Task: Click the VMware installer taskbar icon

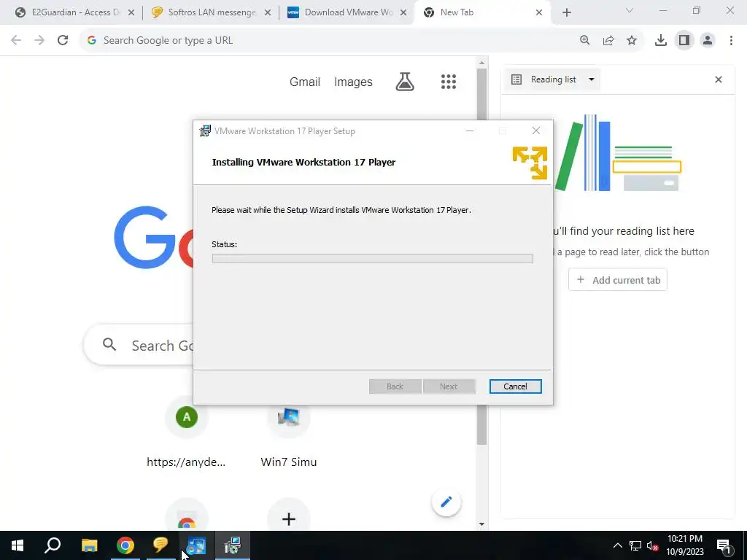Action: (232, 545)
